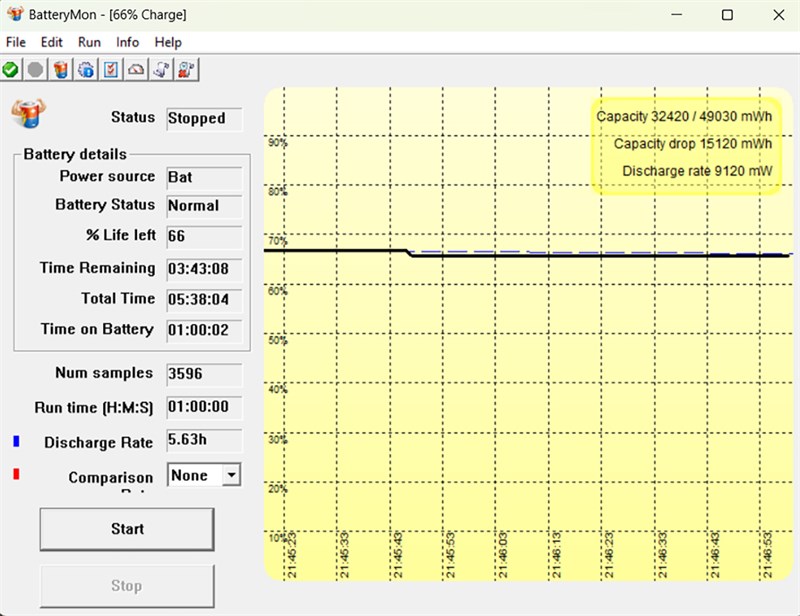The image size is (800, 616).
Task: Click the 'Capacity 32420 / 49030 mWh' text
Action: point(684,116)
